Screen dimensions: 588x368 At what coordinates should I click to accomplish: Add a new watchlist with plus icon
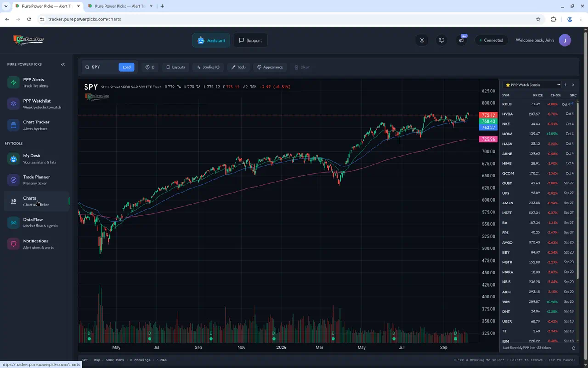566,85
